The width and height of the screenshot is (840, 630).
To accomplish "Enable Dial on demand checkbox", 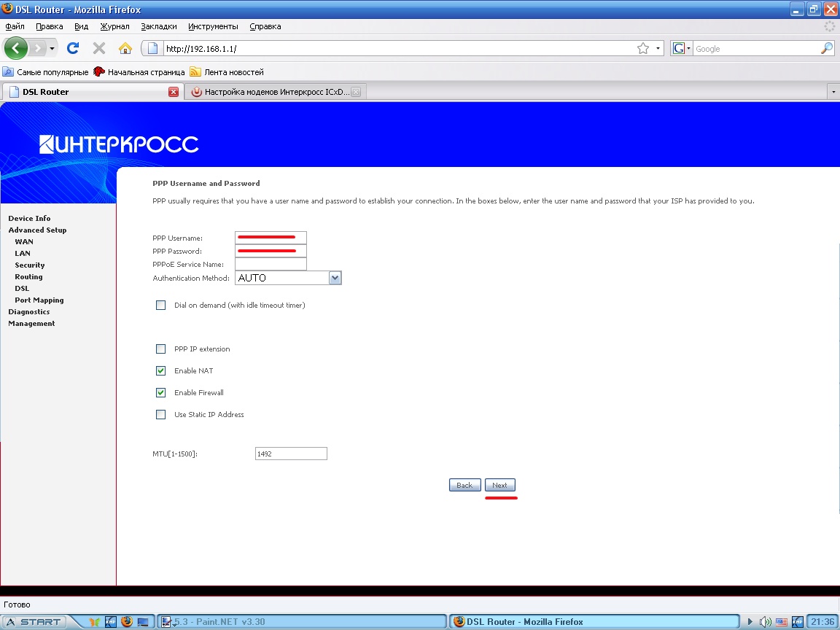I will tap(161, 306).
